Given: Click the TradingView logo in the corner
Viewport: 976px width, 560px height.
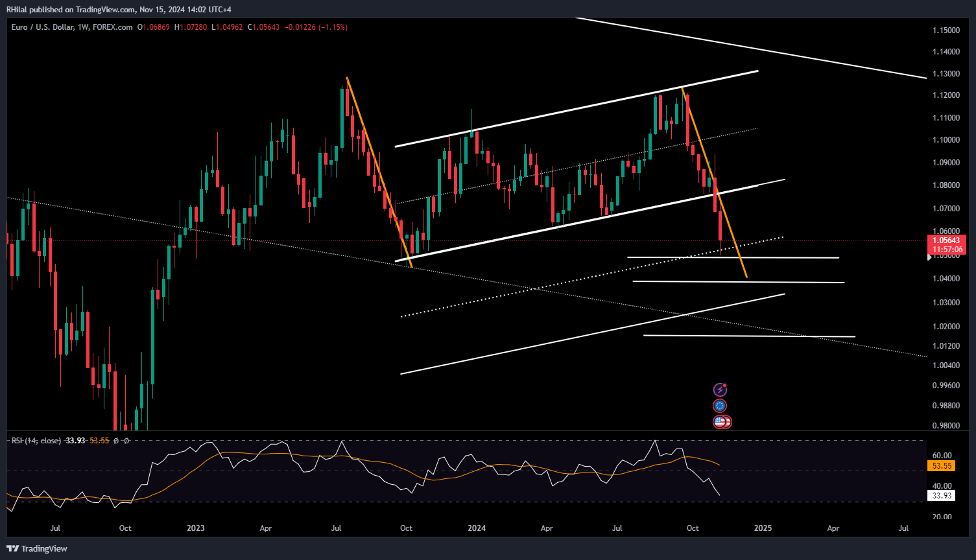Looking at the screenshot, I should [x=38, y=548].
